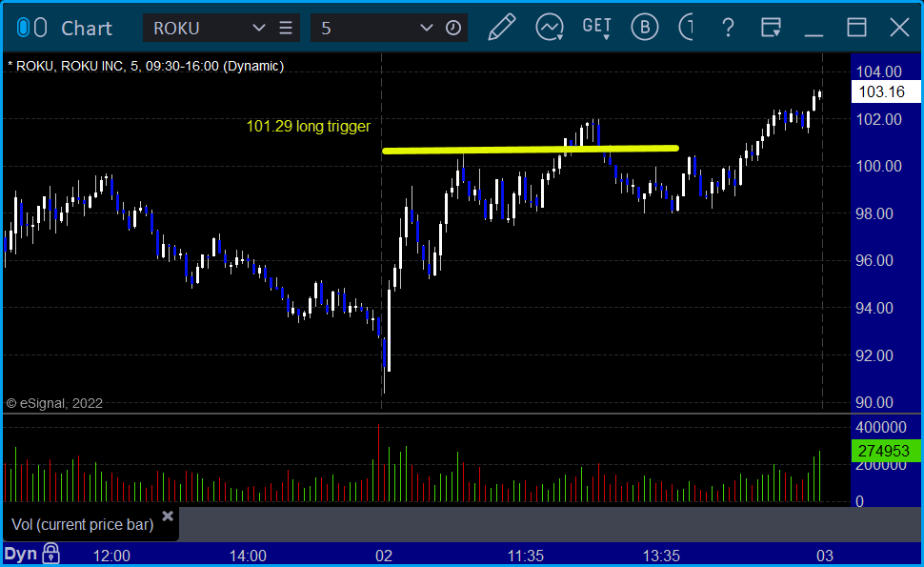Maximize the chart window
This screenshot has height=567, width=924.
click(856, 27)
